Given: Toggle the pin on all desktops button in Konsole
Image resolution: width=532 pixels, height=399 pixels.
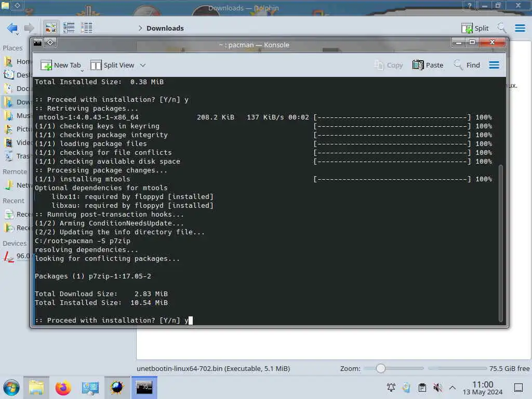Looking at the screenshot, I should (x=50, y=43).
